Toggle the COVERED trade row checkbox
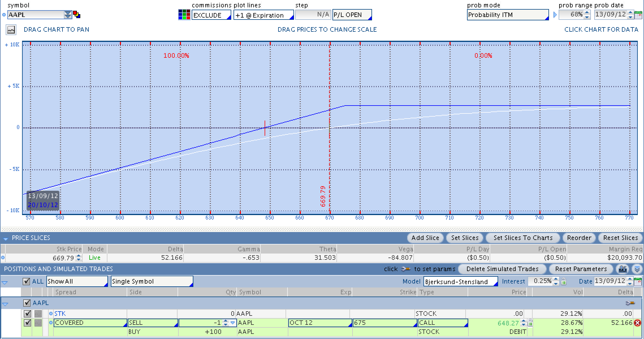The image size is (644, 339). pos(27,323)
